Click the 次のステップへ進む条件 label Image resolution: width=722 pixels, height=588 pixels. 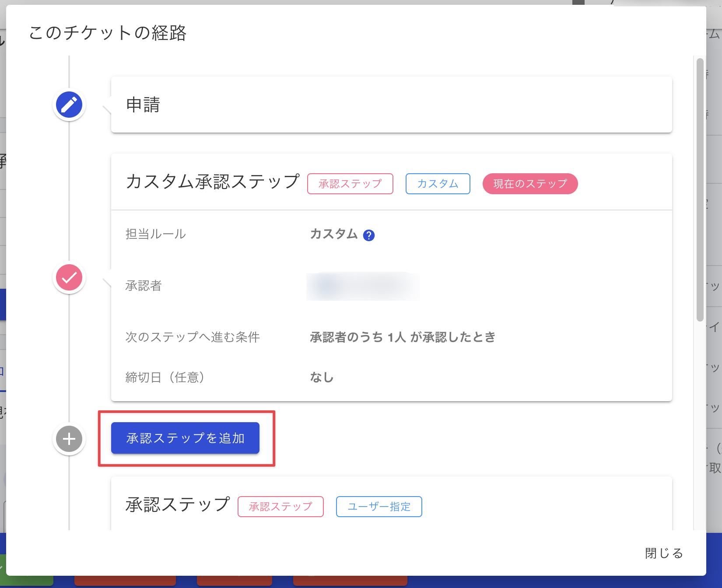pyautogui.click(x=193, y=337)
